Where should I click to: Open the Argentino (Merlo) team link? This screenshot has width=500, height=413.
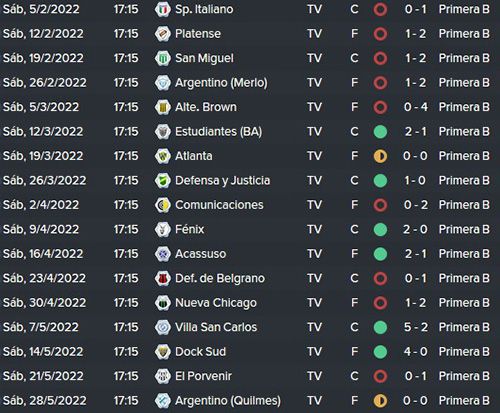pyautogui.click(x=221, y=83)
